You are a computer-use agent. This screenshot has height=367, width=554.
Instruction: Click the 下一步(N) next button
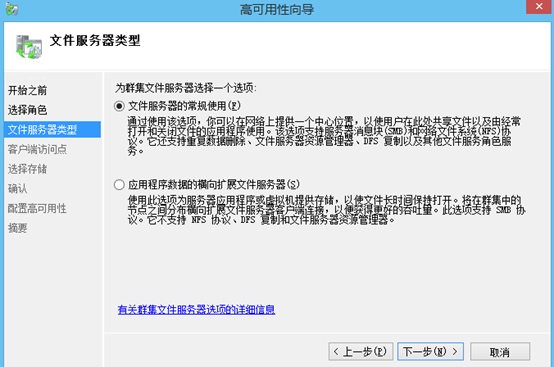[430, 351]
